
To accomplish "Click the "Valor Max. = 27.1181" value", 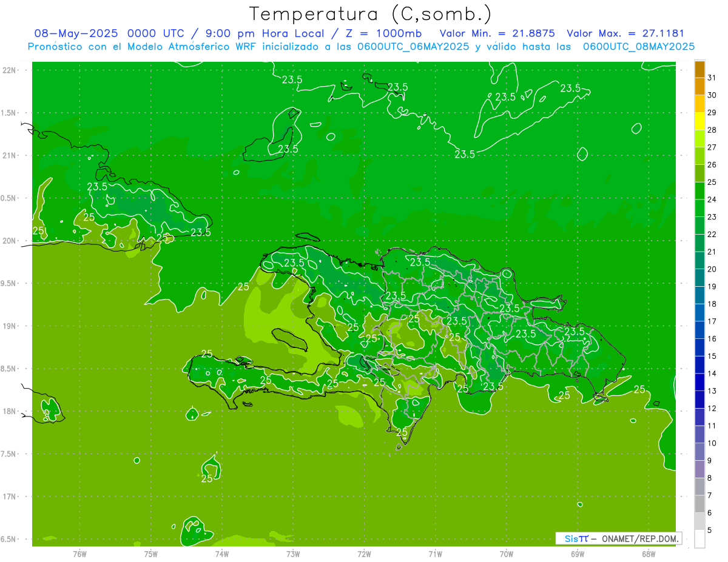I will [625, 33].
